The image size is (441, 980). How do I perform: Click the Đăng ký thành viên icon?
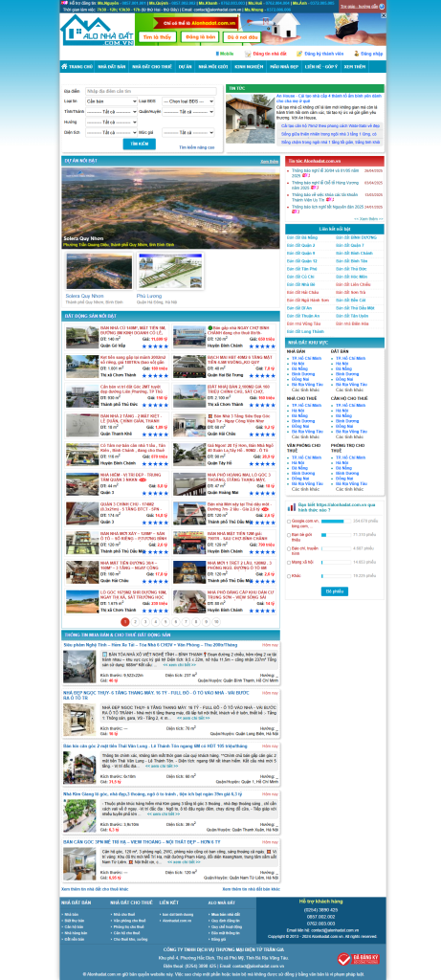(299, 54)
